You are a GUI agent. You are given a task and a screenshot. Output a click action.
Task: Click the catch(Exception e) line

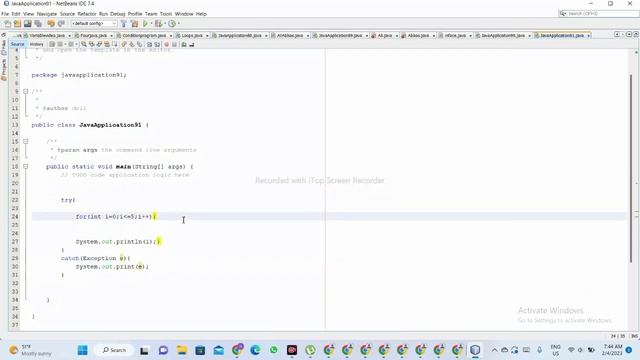pyautogui.click(x=96, y=258)
